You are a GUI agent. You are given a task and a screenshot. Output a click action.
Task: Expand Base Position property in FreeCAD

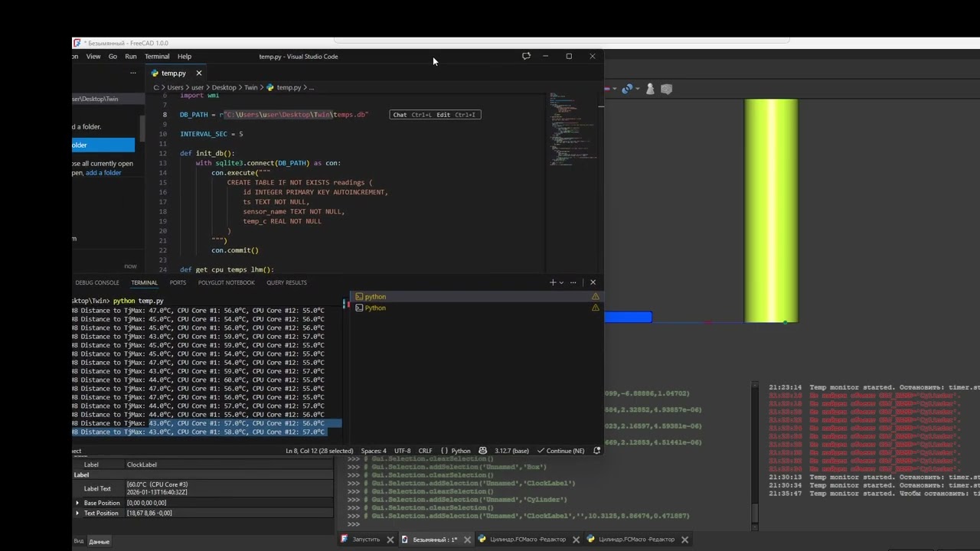(x=77, y=503)
